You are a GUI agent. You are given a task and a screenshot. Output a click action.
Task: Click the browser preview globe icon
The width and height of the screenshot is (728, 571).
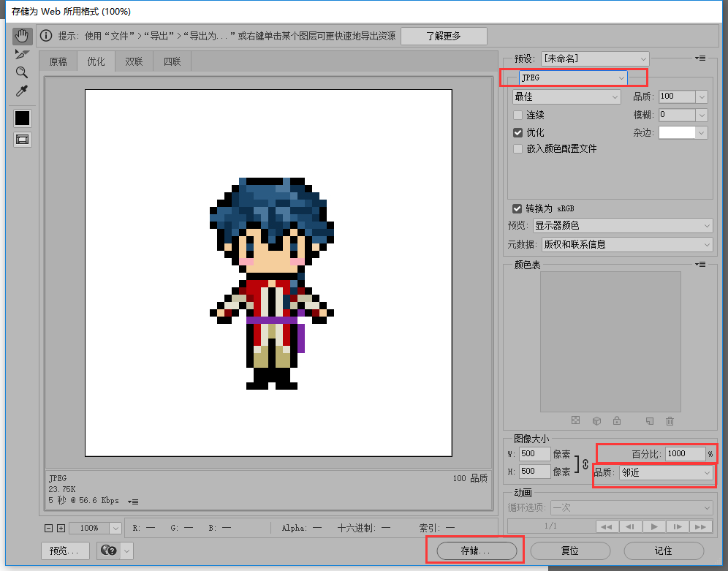[x=109, y=551]
